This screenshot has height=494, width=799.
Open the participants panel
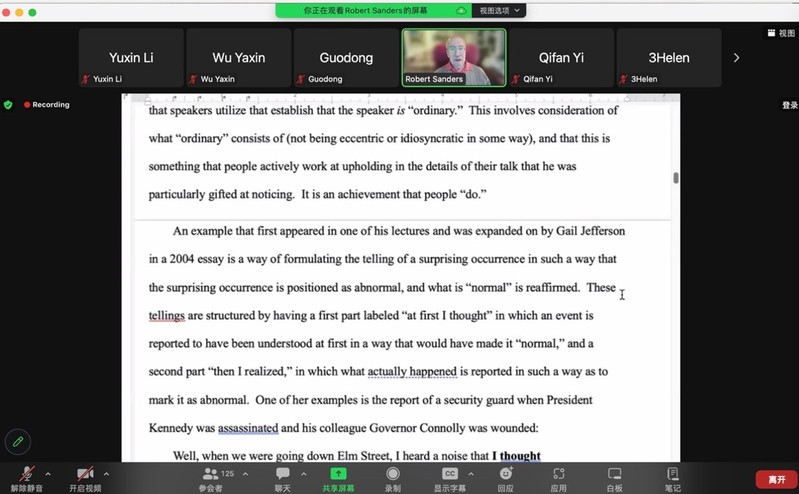coord(210,474)
